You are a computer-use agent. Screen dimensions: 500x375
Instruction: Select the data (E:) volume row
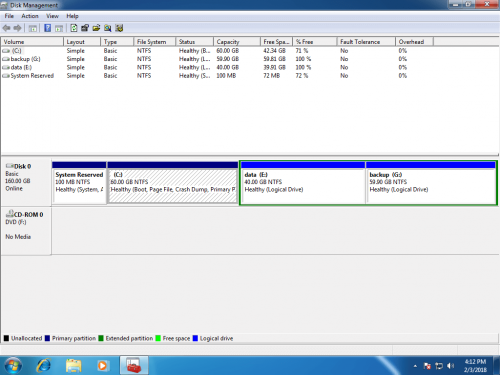(x=217, y=67)
